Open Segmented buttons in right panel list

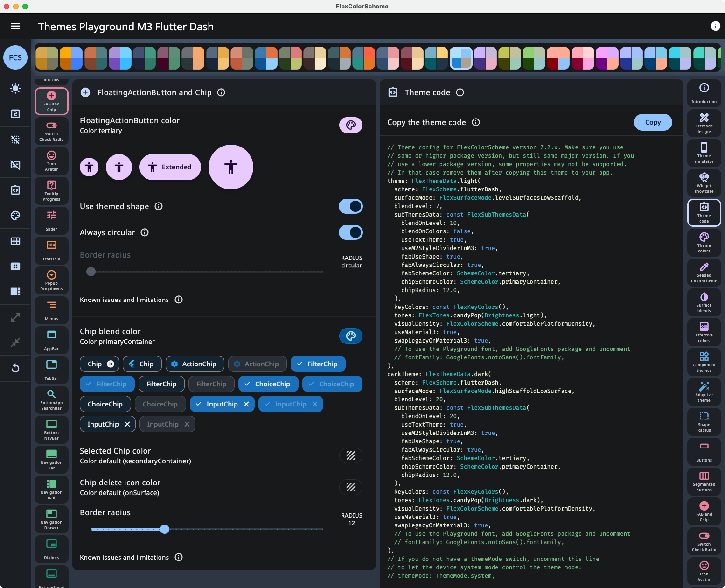point(704,481)
